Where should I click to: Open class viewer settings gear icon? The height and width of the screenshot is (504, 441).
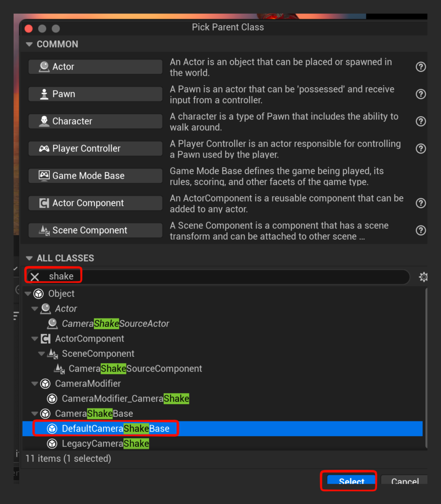(x=423, y=277)
